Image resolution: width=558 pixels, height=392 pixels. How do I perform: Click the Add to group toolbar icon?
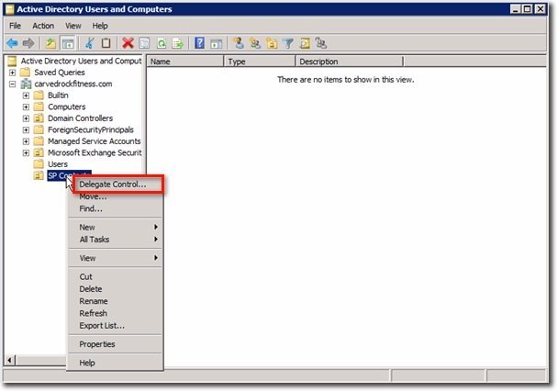pyautogui.click(x=321, y=43)
